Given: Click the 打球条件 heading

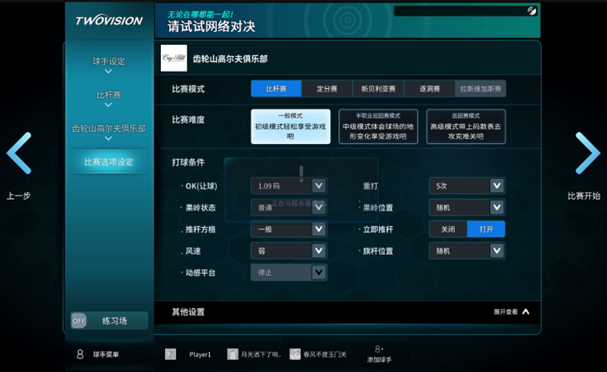Looking at the screenshot, I should pyautogui.click(x=188, y=162).
